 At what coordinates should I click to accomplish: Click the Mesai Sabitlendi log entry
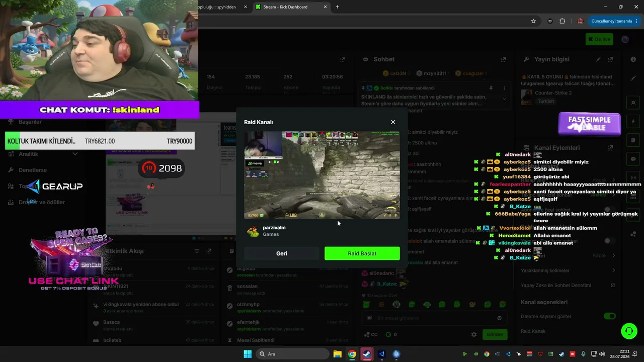click(287, 340)
